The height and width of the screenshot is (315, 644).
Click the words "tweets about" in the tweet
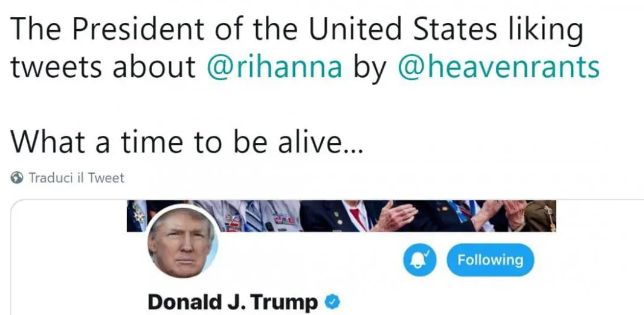click(x=103, y=68)
